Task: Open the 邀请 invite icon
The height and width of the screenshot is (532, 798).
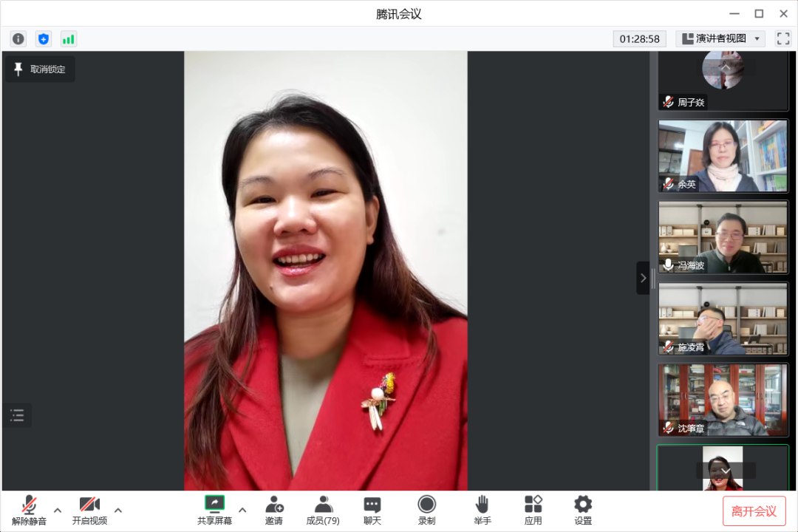Action: point(274,510)
